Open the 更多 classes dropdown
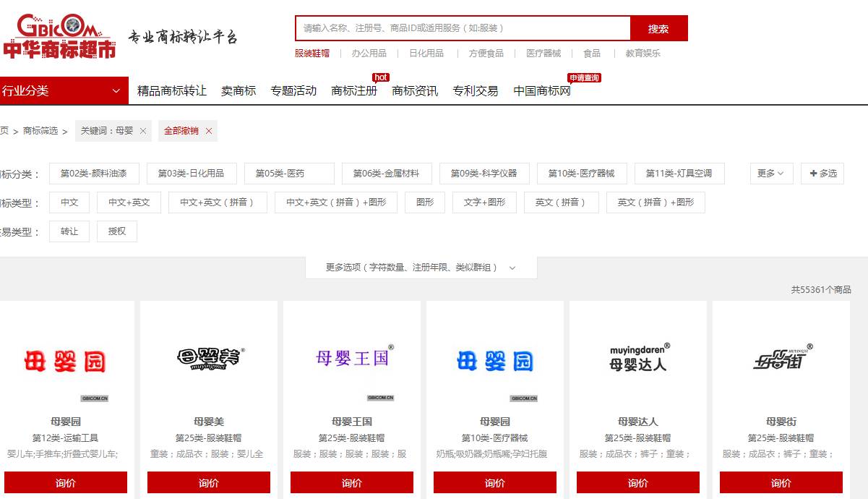 coord(770,174)
